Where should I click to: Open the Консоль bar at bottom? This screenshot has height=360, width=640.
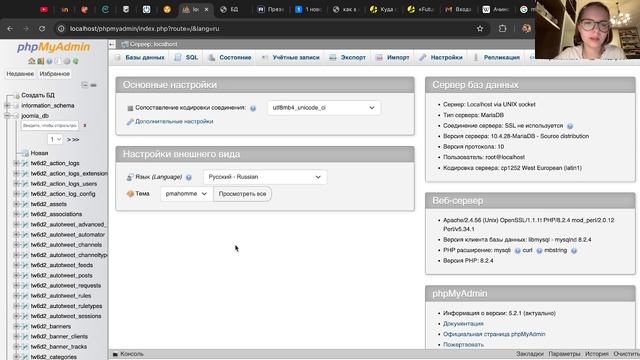128,354
